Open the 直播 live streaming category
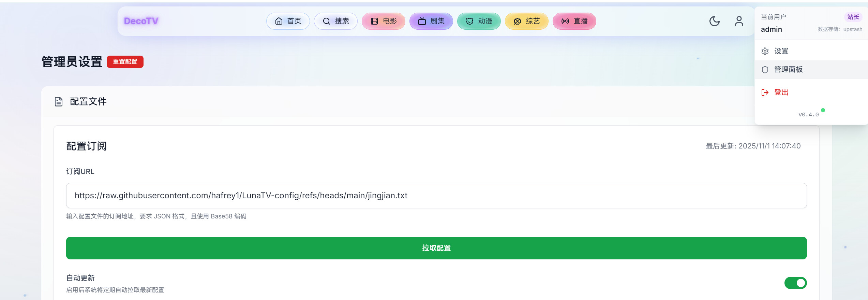Viewport: 868px width, 300px height. pyautogui.click(x=574, y=21)
